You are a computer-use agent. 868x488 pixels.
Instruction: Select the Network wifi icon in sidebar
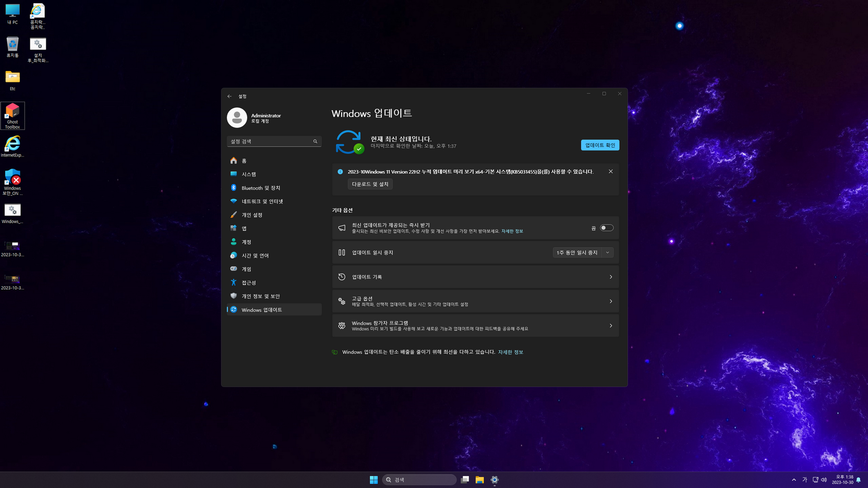[x=234, y=201]
